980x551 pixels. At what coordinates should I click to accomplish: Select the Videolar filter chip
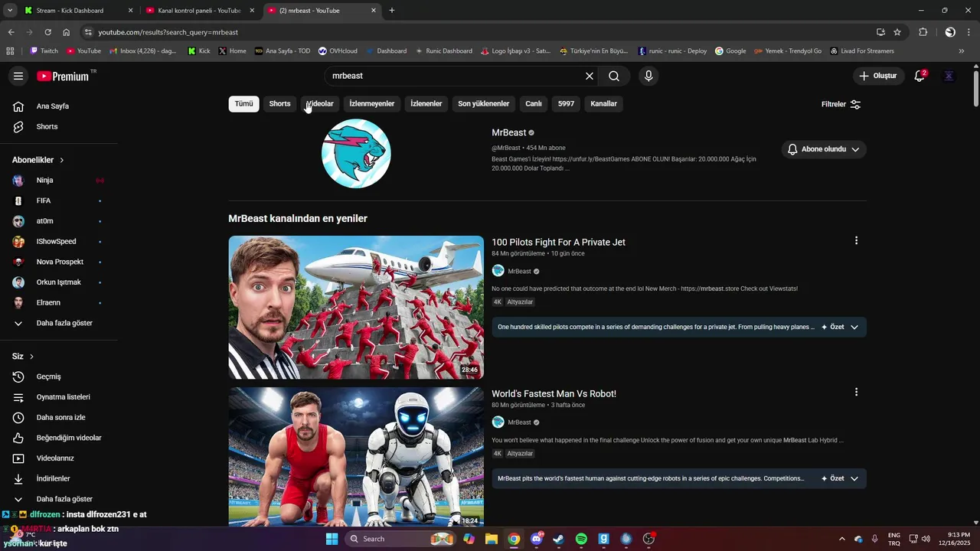pos(320,104)
